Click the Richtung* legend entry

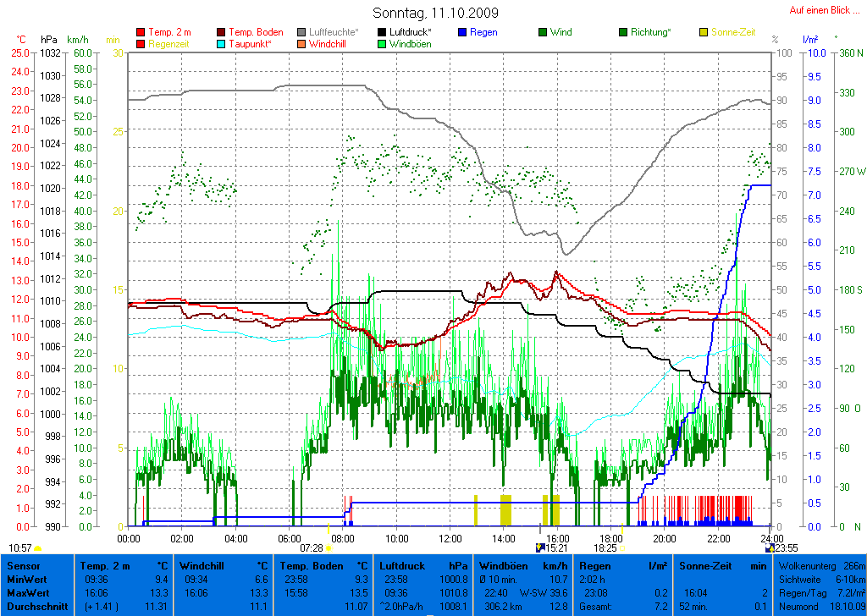tap(650, 32)
